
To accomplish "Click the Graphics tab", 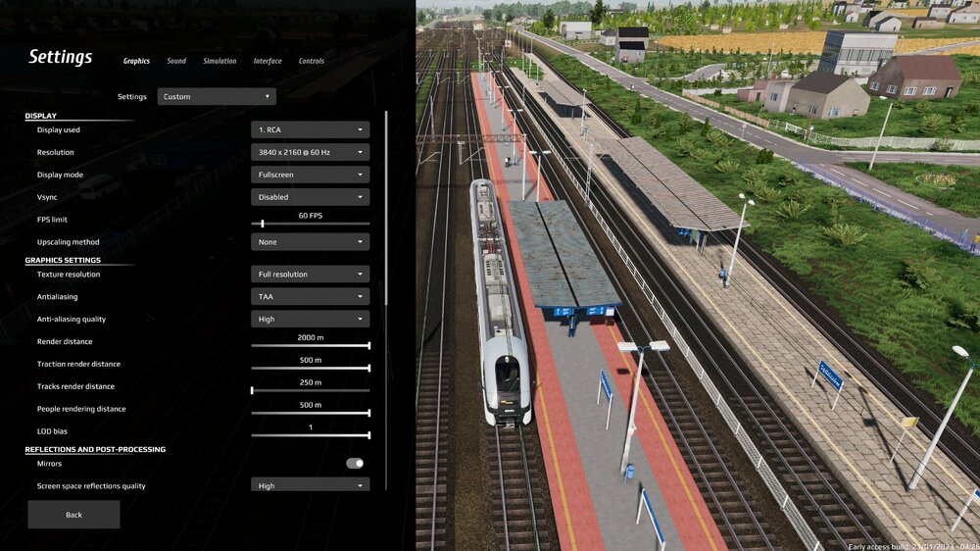I will [136, 61].
